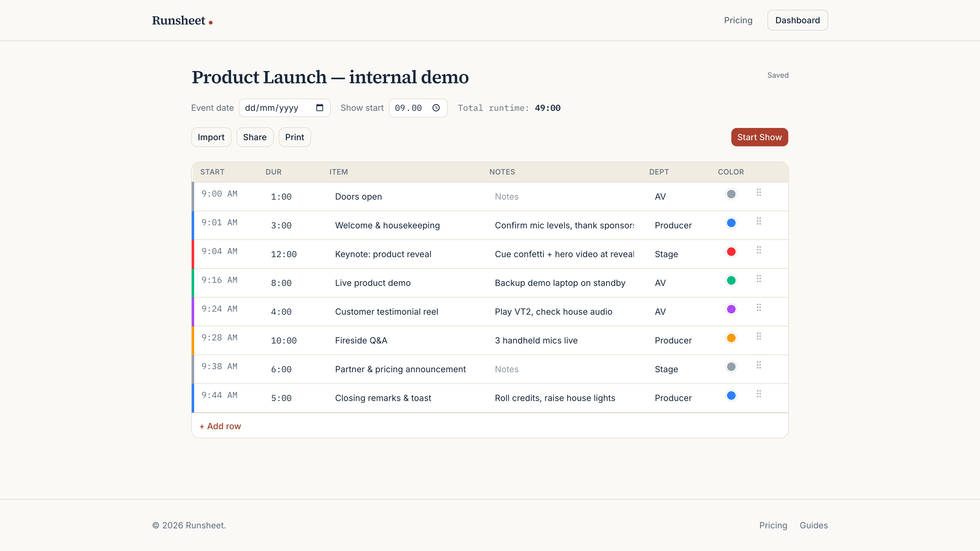Viewport: 980px width, 551px height.
Task: Edit the title Product Launch — internal demo
Action: pyautogui.click(x=330, y=77)
